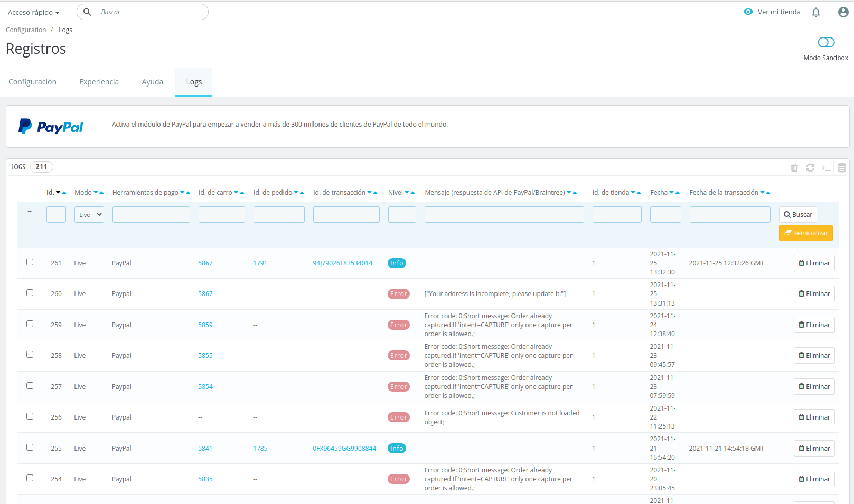The image size is (854, 504).
Task: Click the eye icon beside Ver mi tienda
Action: pyautogui.click(x=748, y=12)
